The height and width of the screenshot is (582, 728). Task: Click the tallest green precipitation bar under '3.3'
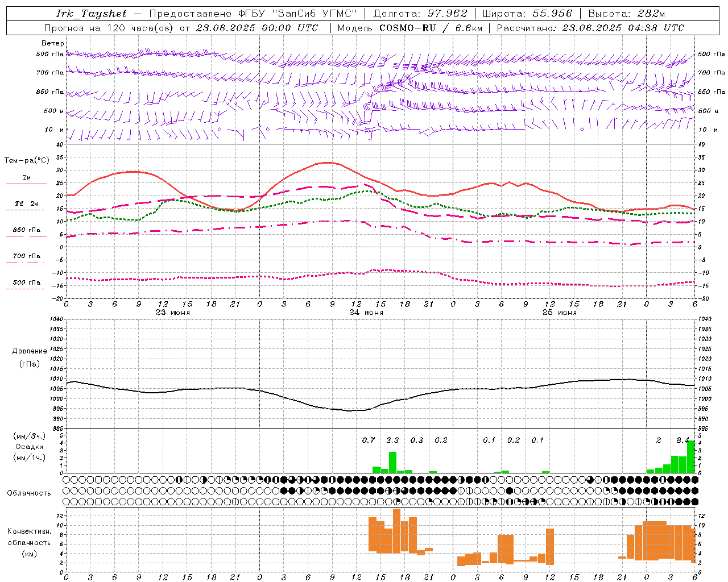pos(392,462)
